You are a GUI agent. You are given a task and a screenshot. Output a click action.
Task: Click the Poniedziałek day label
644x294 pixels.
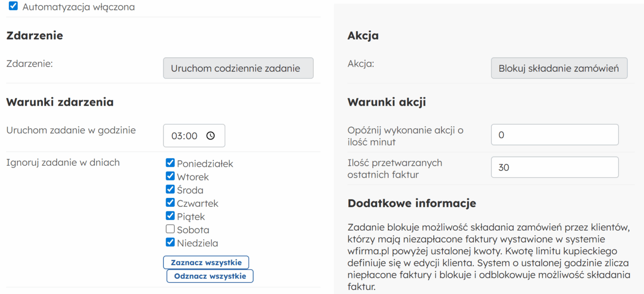tap(205, 164)
